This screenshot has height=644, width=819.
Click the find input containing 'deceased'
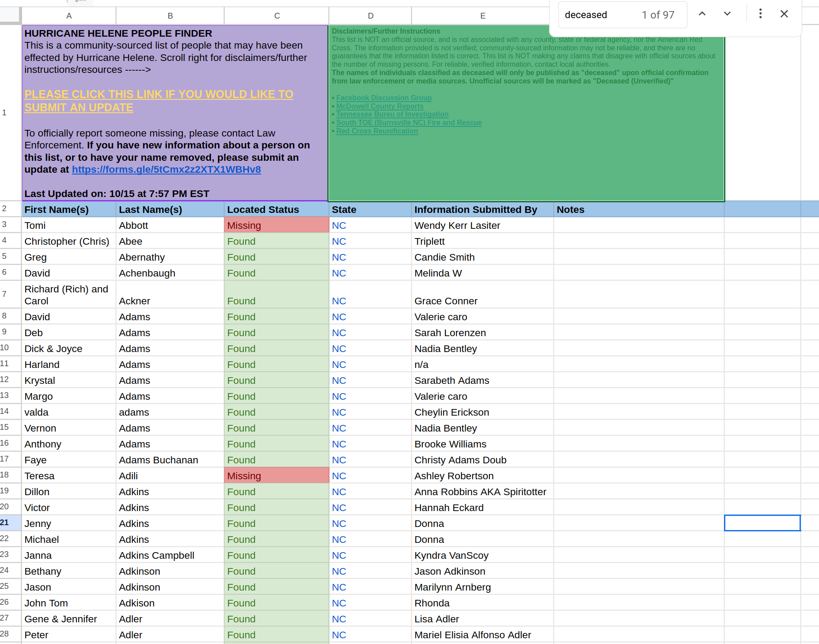pos(623,15)
